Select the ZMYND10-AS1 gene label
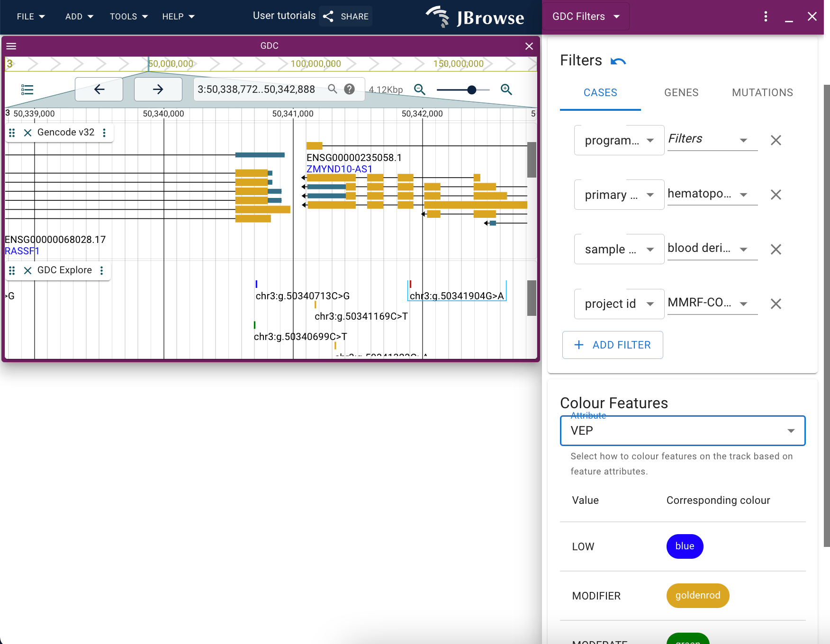The width and height of the screenshot is (830, 644). point(339,169)
